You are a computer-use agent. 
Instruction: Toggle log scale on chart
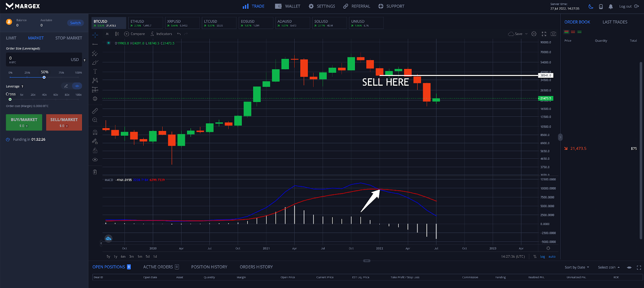point(543,257)
